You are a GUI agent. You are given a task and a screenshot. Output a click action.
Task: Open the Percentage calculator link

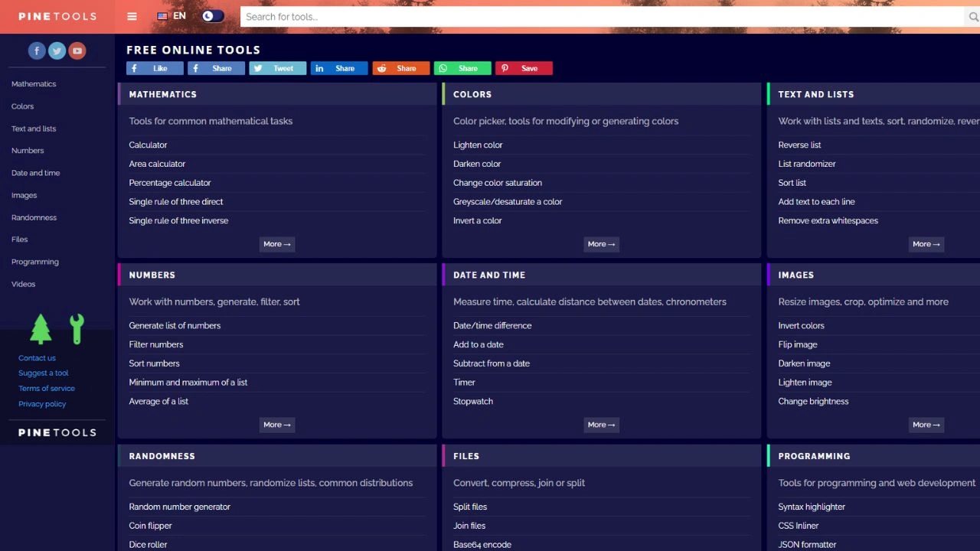click(170, 183)
